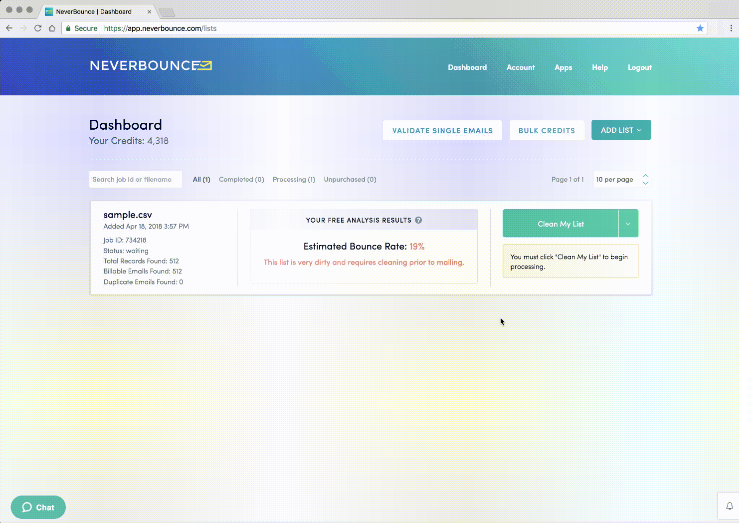
Task: Close the NeverBounce browser tab
Action: point(149,11)
